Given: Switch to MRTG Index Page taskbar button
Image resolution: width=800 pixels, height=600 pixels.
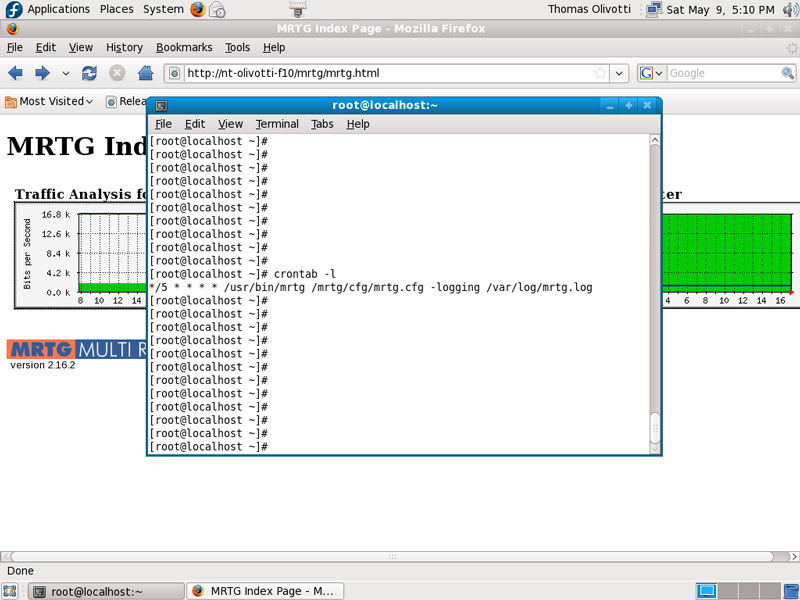Looking at the screenshot, I should pos(265,591).
